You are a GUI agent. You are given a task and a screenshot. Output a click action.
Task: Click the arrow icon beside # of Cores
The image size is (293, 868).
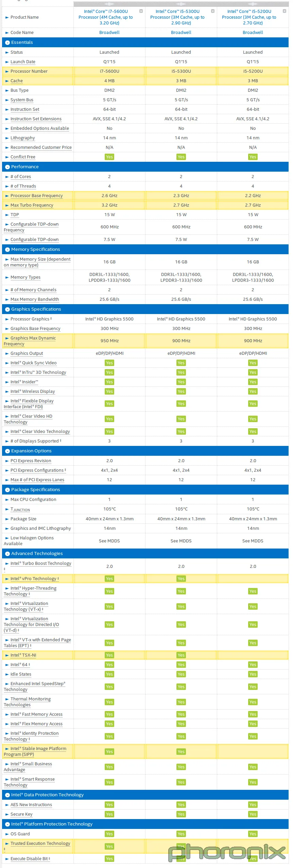click(x=7, y=177)
